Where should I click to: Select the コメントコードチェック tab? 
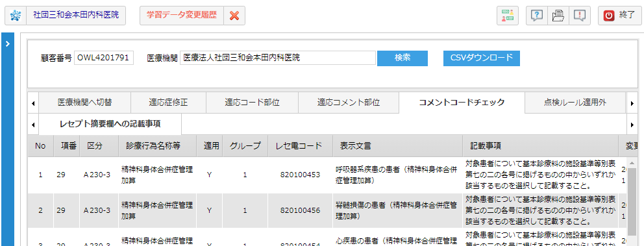coord(462,103)
